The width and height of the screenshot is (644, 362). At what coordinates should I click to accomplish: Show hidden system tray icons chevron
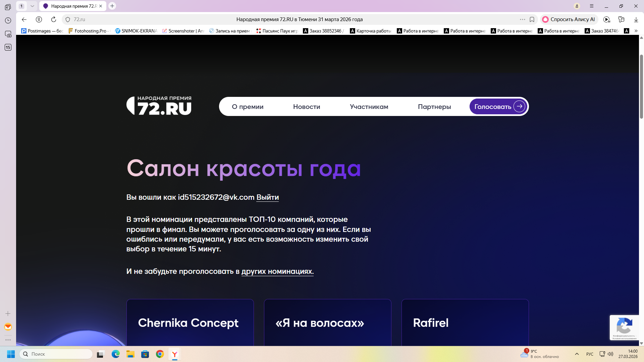(577, 354)
